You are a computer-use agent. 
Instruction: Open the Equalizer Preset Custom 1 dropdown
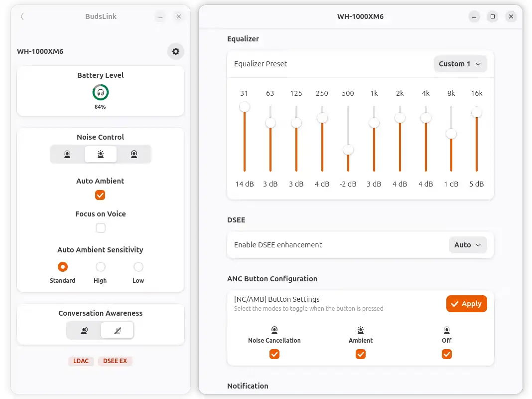pyautogui.click(x=460, y=64)
